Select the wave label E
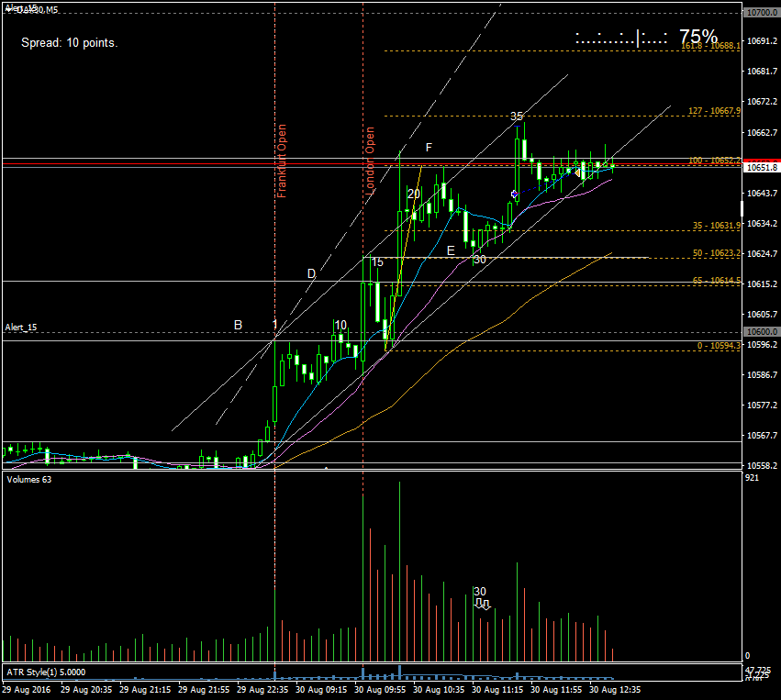781x700 pixels. pos(450,250)
